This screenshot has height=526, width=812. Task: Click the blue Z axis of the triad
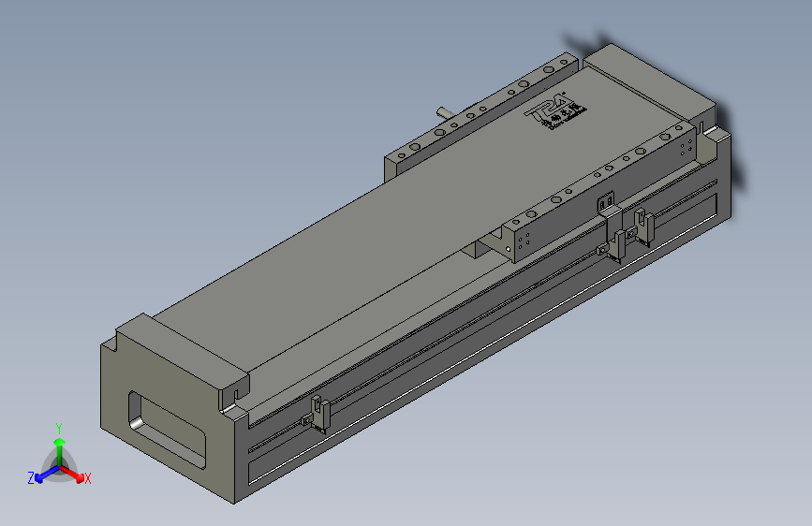[42, 475]
